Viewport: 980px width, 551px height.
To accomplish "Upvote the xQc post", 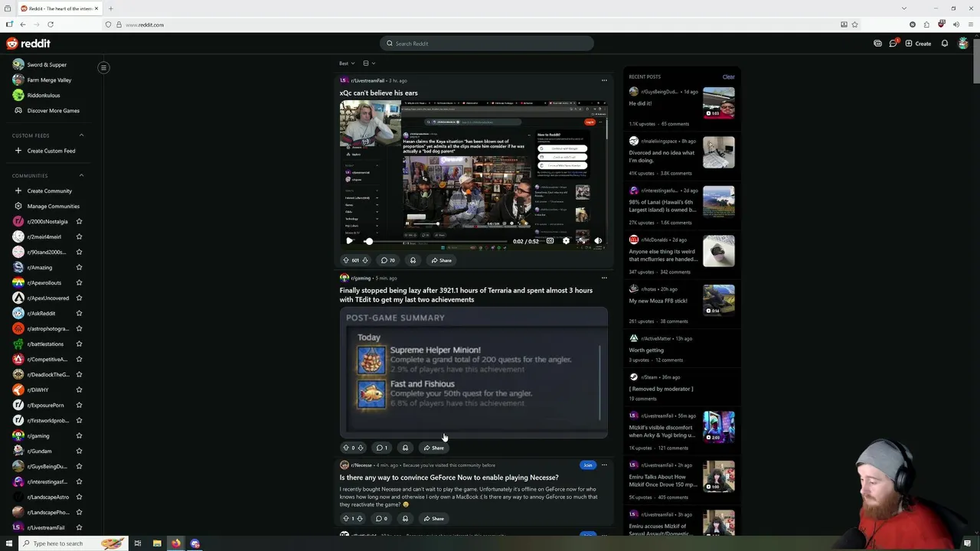I will (x=346, y=260).
